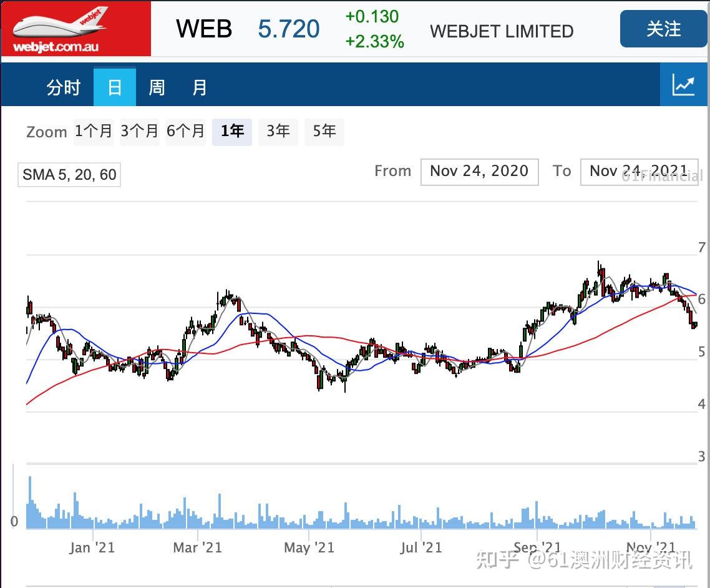The width and height of the screenshot is (710, 588).
Task: Switch to the 分时 intraday chart tab
Action: (62, 87)
